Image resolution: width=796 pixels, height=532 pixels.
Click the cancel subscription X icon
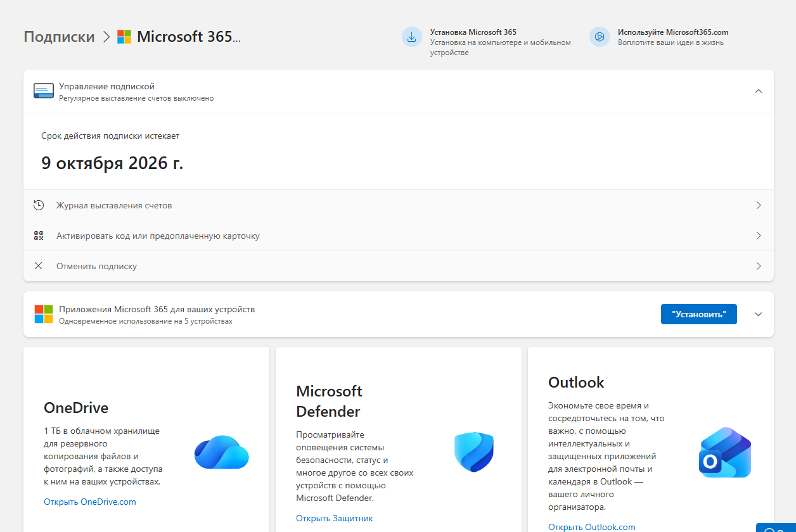tap(39, 266)
